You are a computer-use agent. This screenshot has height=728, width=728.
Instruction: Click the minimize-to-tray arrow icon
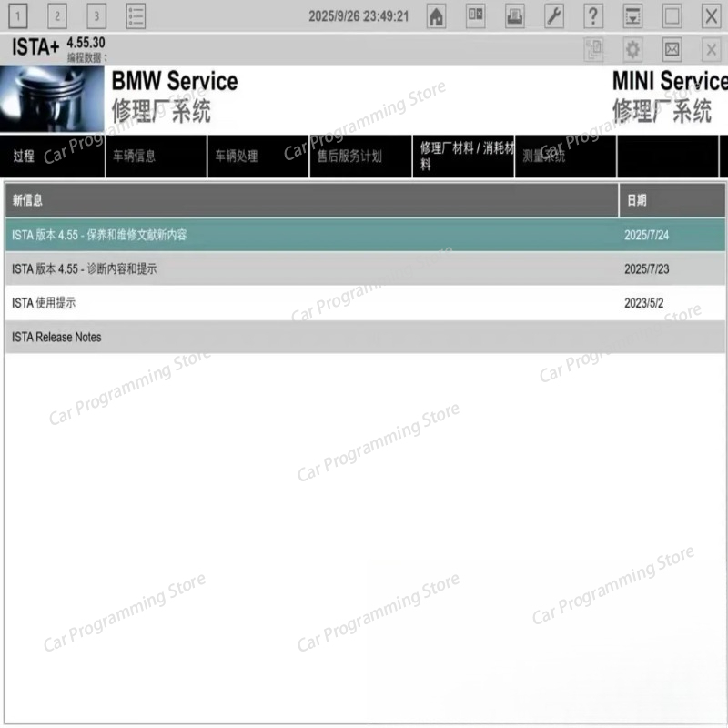tap(632, 16)
